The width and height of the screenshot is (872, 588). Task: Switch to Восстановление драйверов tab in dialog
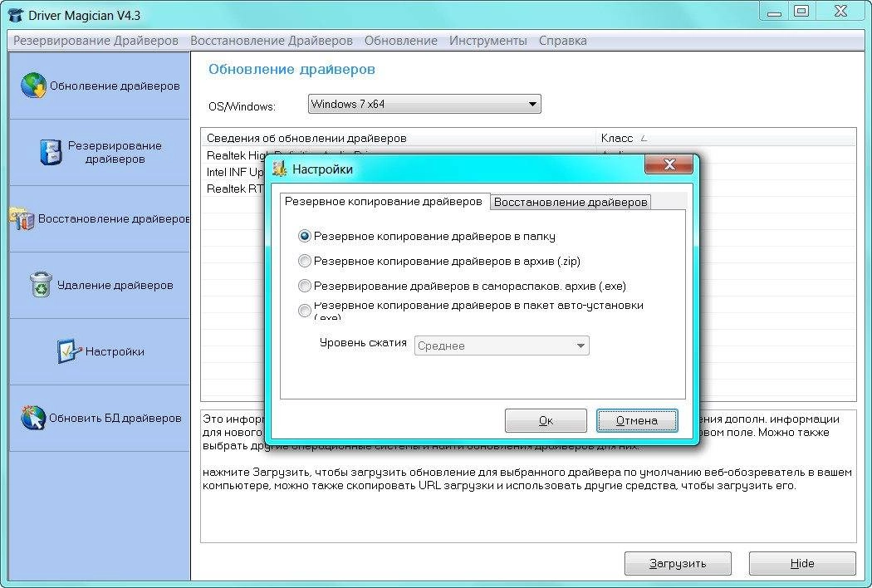pos(570,202)
